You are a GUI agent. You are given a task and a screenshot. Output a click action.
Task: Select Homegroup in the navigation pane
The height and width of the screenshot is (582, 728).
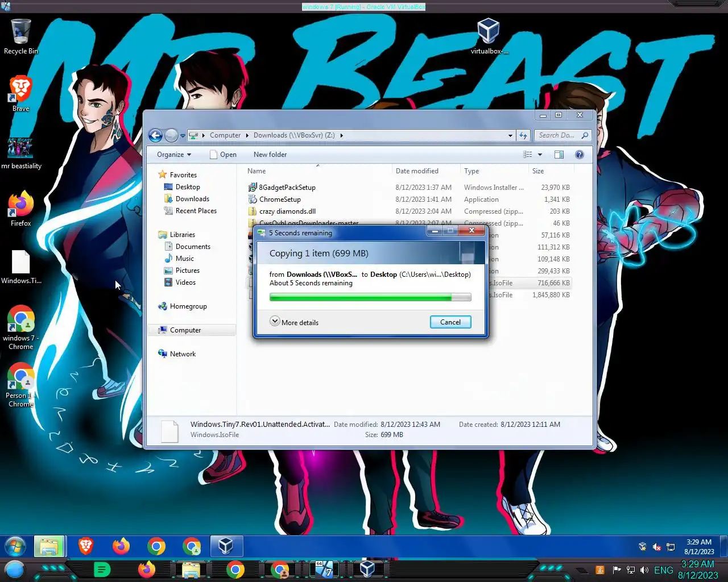pyautogui.click(x=188, y=306)
